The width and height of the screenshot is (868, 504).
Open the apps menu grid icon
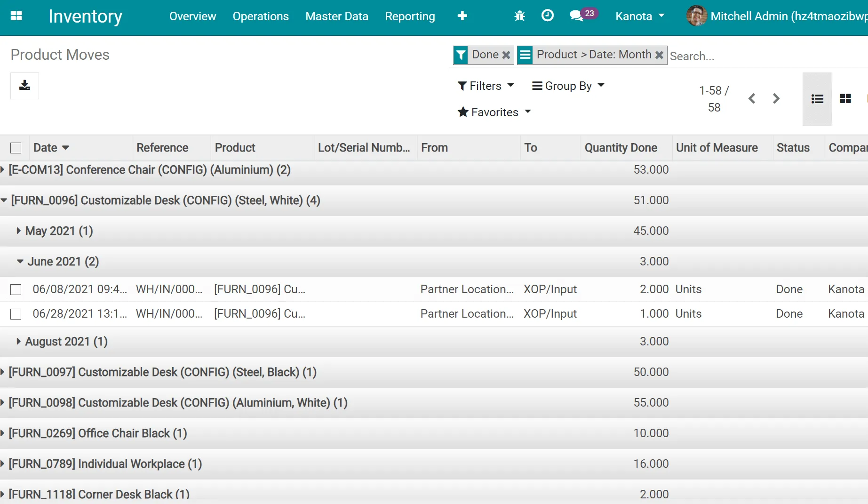coord(16,16)
